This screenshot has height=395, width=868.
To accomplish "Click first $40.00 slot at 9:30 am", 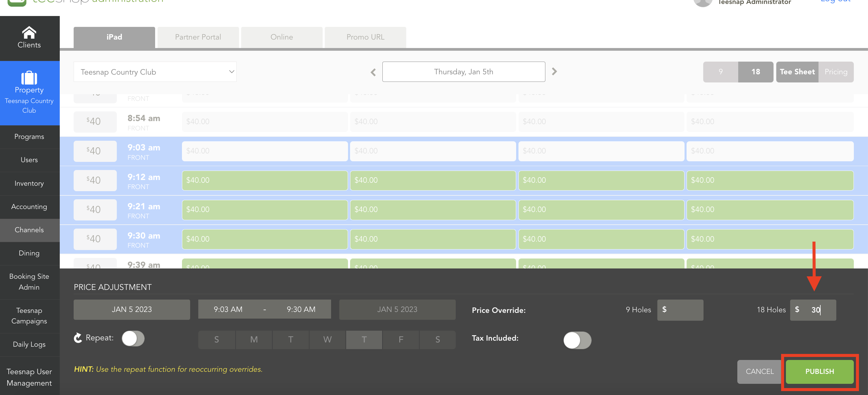I will point(265,239).
